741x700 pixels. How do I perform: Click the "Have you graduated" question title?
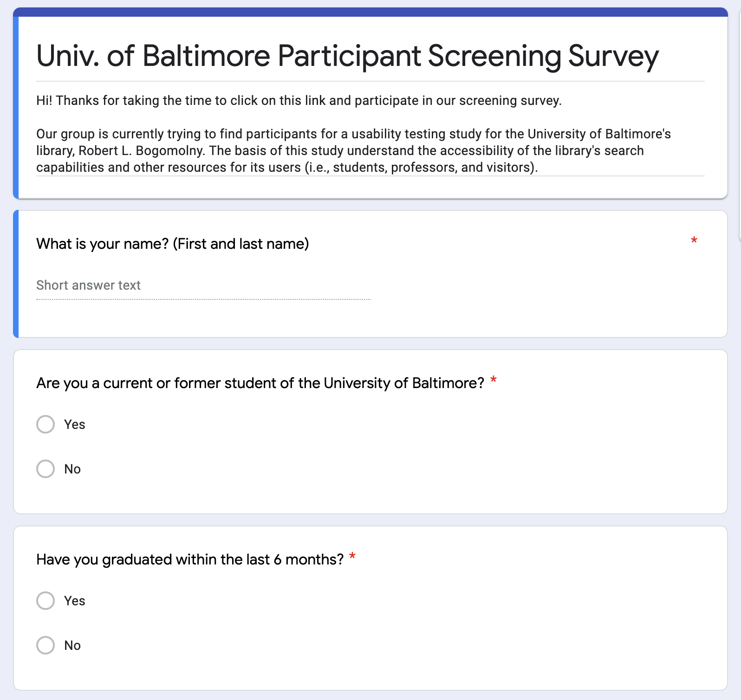(190, 560)
